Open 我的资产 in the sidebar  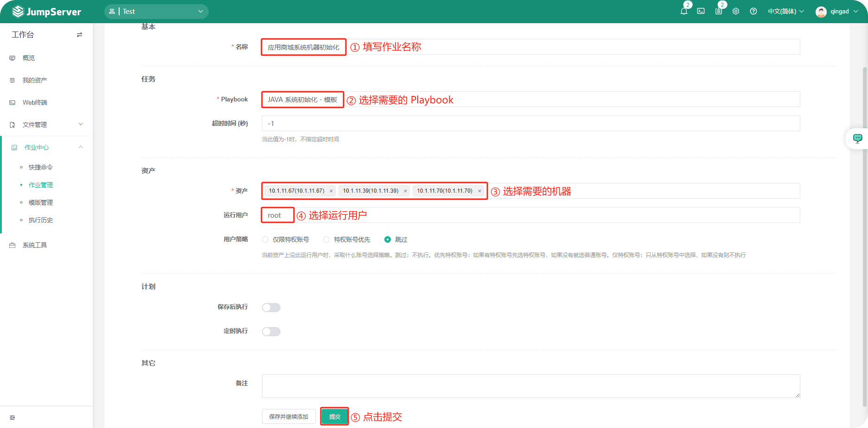tap(35, 80)
